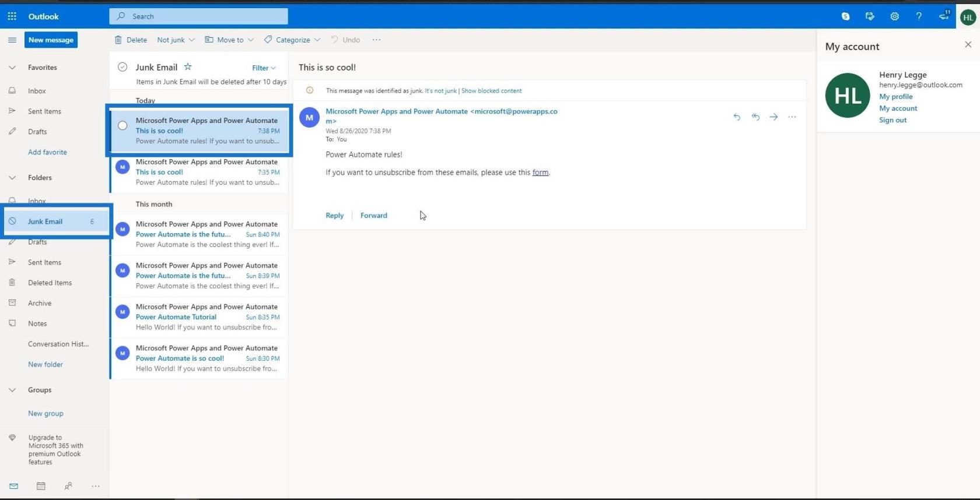980x500 pixels.
Task: Open toolbar overflow ellipsis menu
Action: point(376,40)
